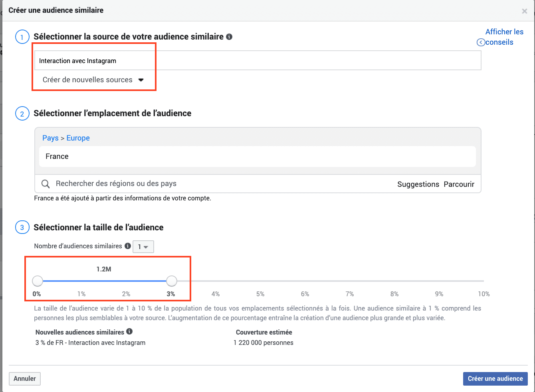
Task: Open the number of audiences dropdown
Action: pos(143,247)
